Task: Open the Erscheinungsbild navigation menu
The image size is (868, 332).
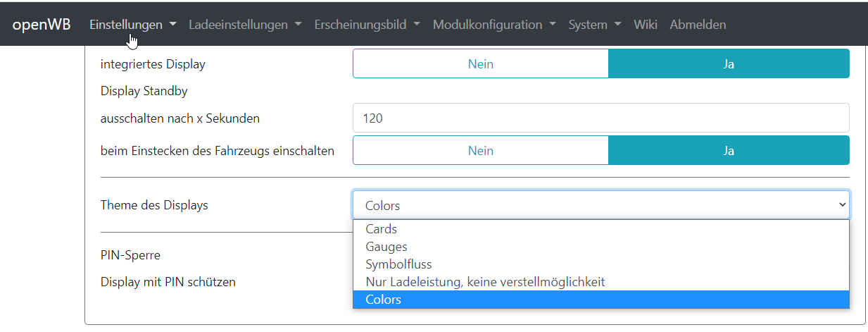Action: coord(367,25)
